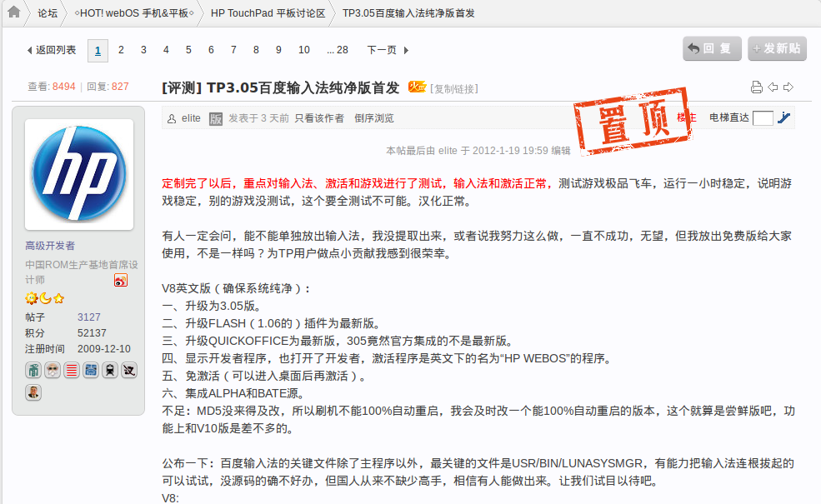Click the V8英文版 heading line
This screenshot has width=821, height=504.
(x=236, y=288)
